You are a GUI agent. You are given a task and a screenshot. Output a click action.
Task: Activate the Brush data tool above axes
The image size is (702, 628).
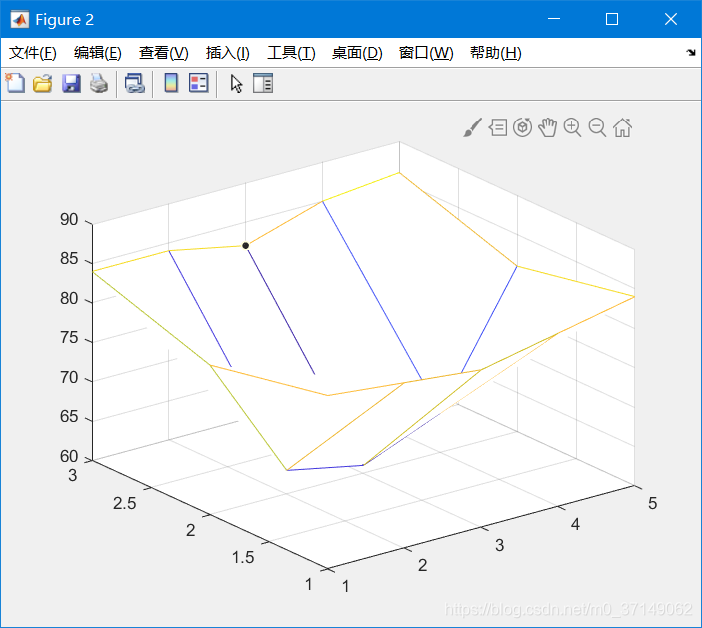click(x=473, y=128)
